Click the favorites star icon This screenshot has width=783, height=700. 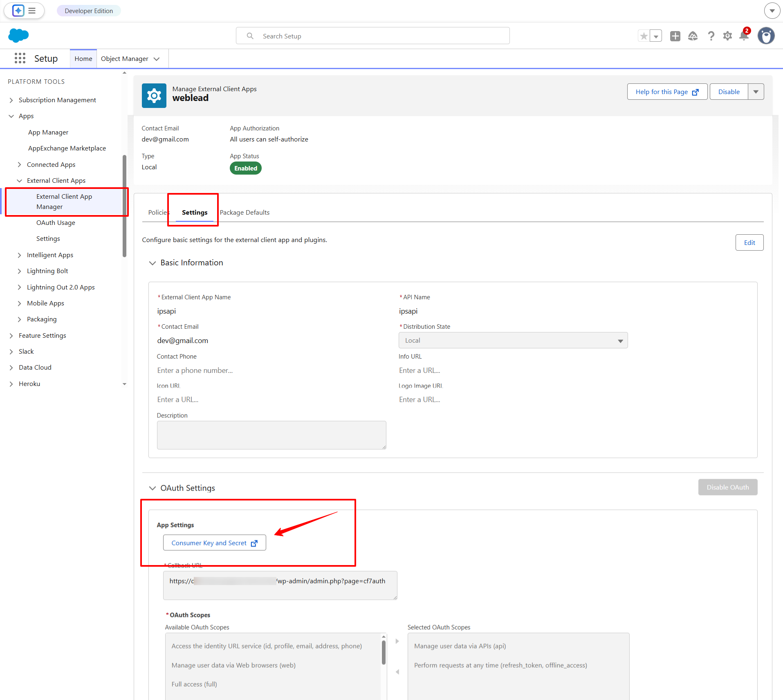coord(643,36)
